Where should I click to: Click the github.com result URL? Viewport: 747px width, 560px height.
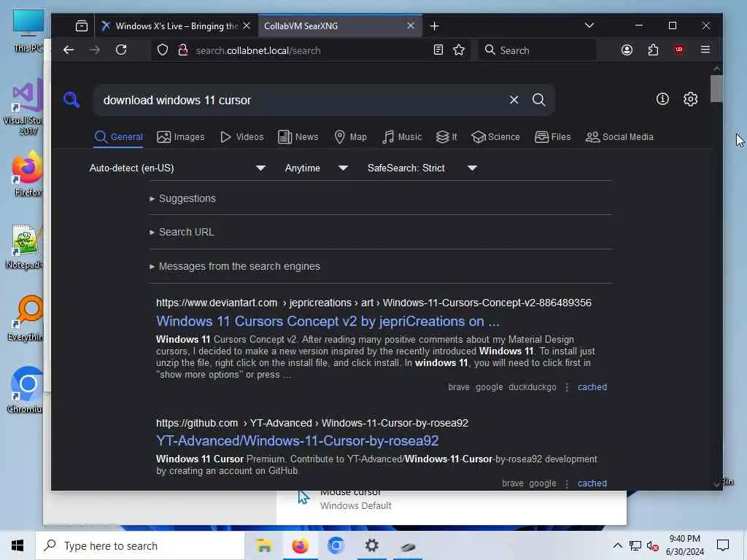tap(312, 424)
